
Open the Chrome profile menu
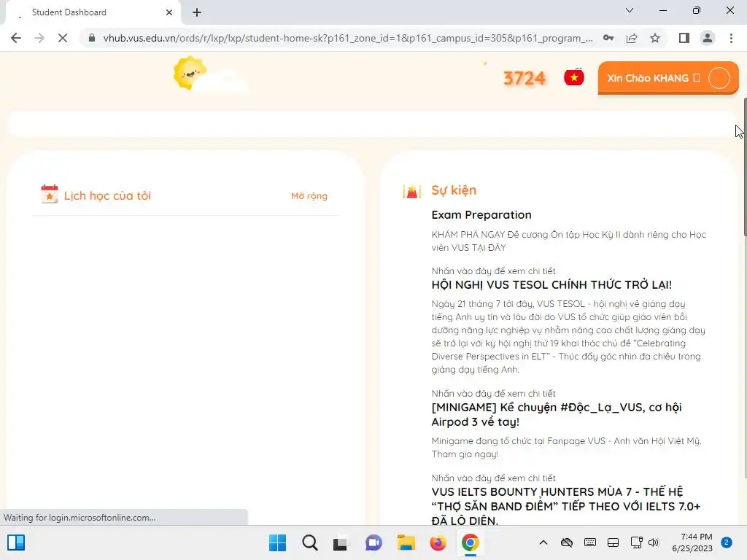(708, 38)
